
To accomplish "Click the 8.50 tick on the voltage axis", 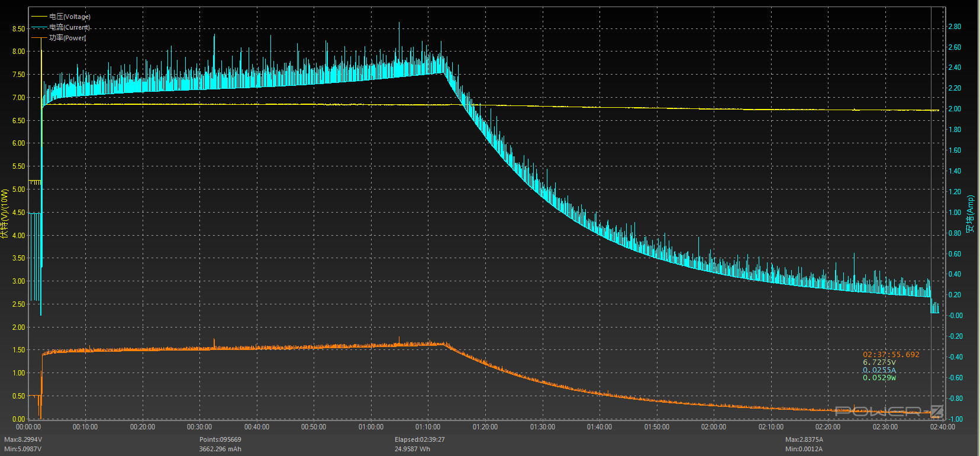I will (18, 29).
